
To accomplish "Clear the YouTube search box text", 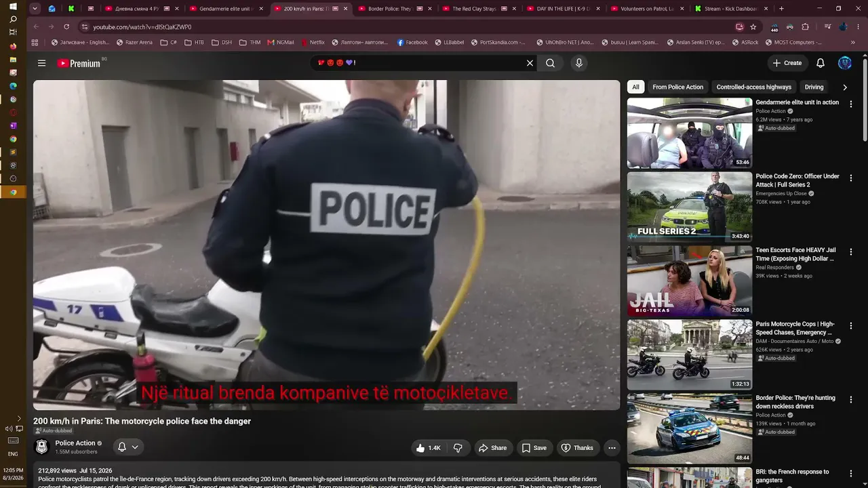I will pyautogui.click(x=530, y=63).
